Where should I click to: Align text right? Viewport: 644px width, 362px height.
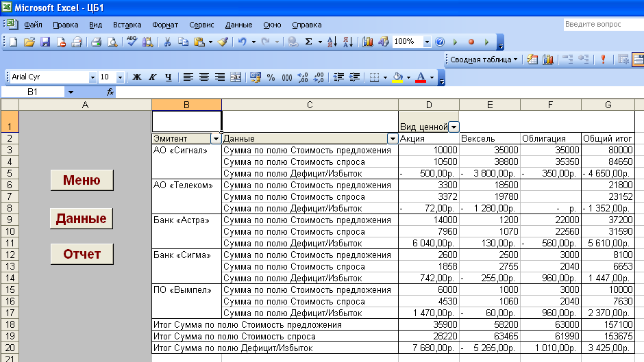click(220, 77)
